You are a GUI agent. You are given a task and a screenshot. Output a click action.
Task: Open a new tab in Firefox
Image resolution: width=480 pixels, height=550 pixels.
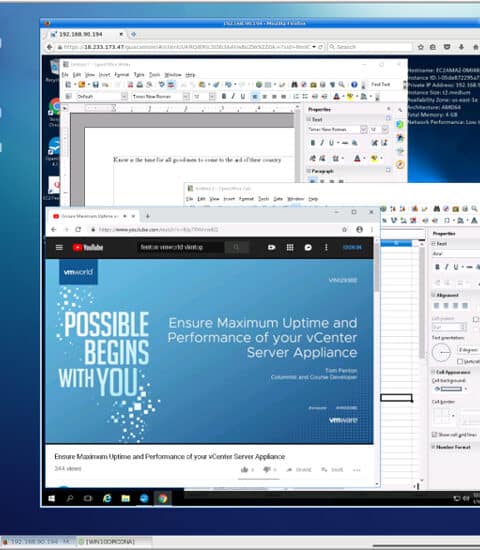[133, 34]
